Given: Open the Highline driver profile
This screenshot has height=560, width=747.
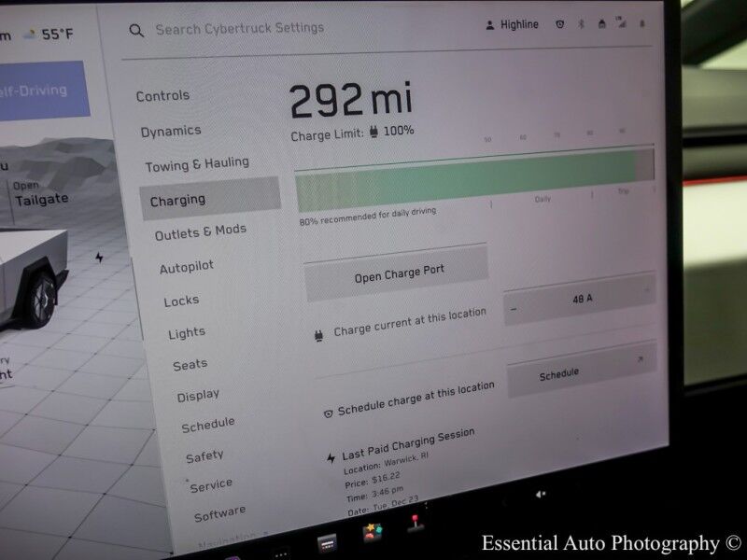Looking at the screenshot, I should click(512, 25).
